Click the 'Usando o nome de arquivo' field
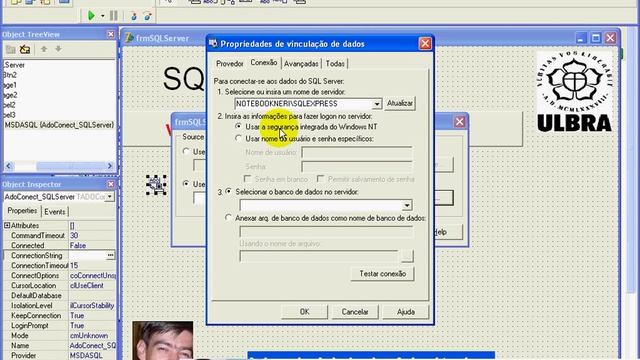Image resolution: width=640 pixels, height=360 pixels. pos(319,256)
